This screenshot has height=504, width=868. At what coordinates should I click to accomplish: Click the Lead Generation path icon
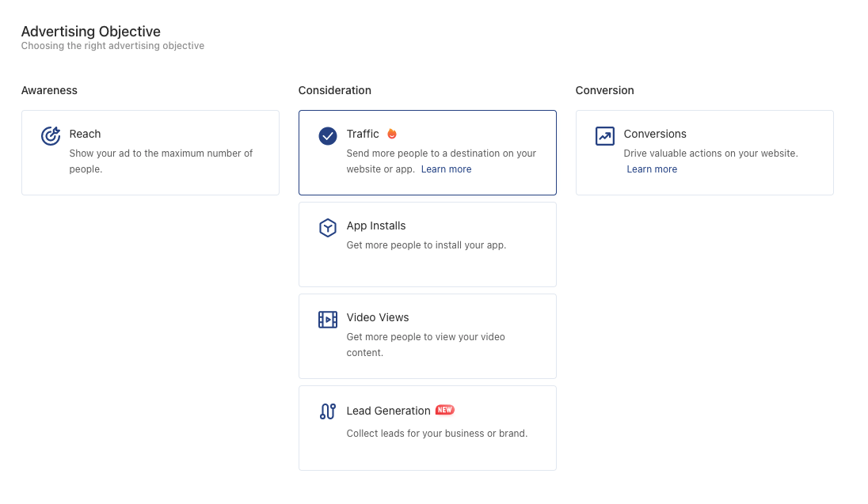pyautogui.click(x=328, y=411)
